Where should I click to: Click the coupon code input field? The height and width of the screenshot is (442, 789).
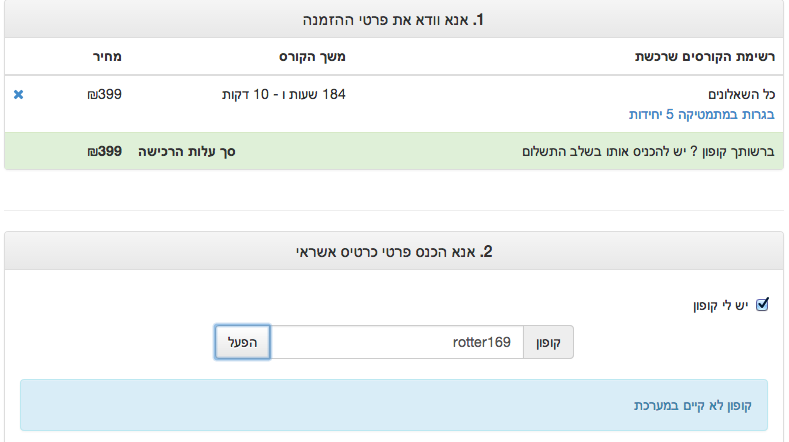coord(397,342)
